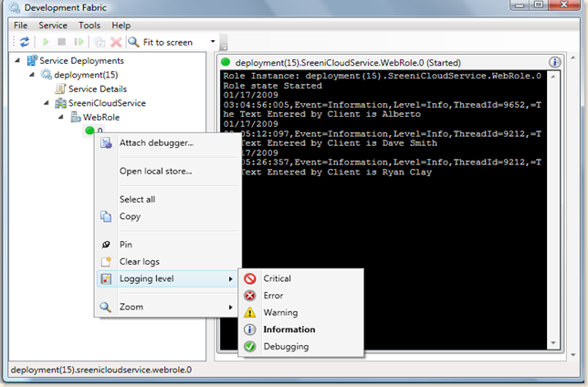Click the log console scrollbar up arrow
588x387 pixels.
553,76
